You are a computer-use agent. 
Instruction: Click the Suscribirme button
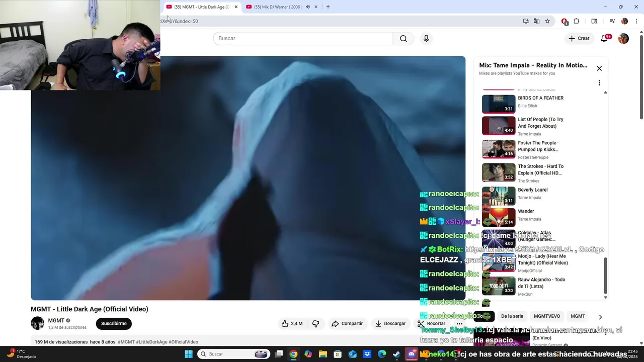[114, 324]
